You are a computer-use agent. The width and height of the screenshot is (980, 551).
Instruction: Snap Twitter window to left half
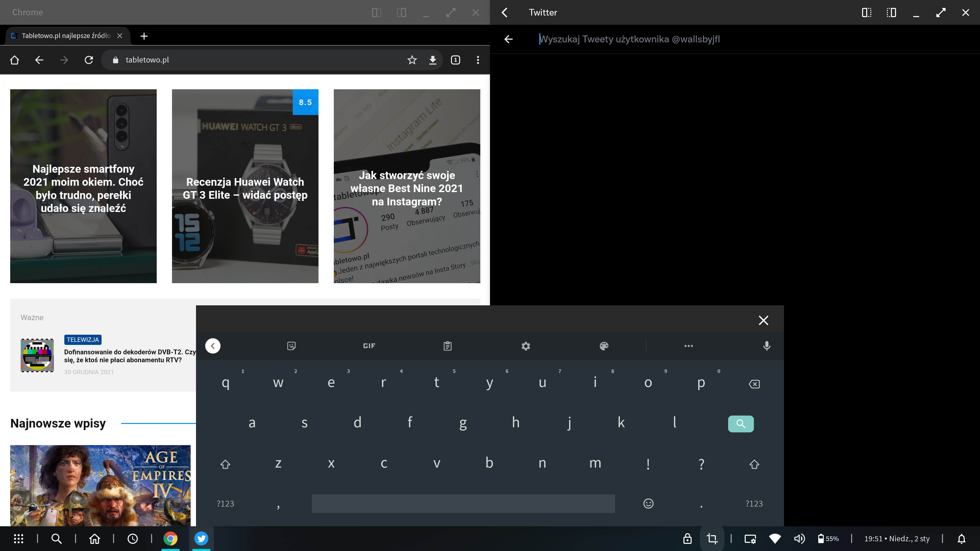point(867,12)
